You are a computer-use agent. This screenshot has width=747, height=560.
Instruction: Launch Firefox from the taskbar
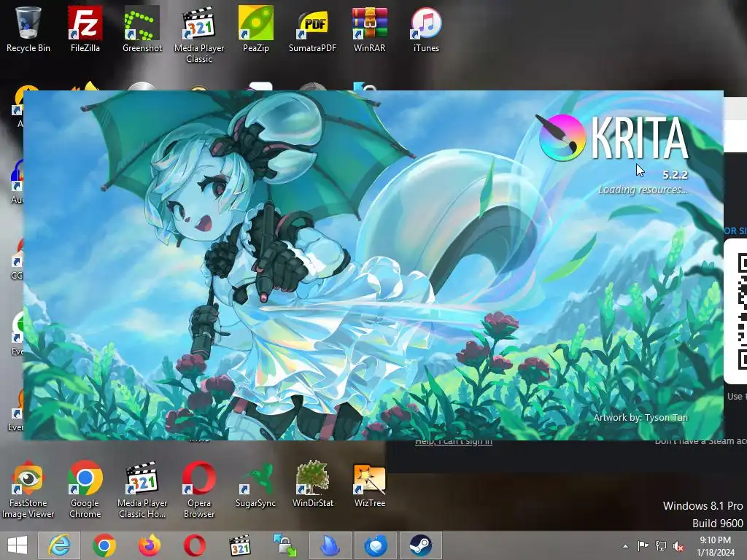coord(149,545)
